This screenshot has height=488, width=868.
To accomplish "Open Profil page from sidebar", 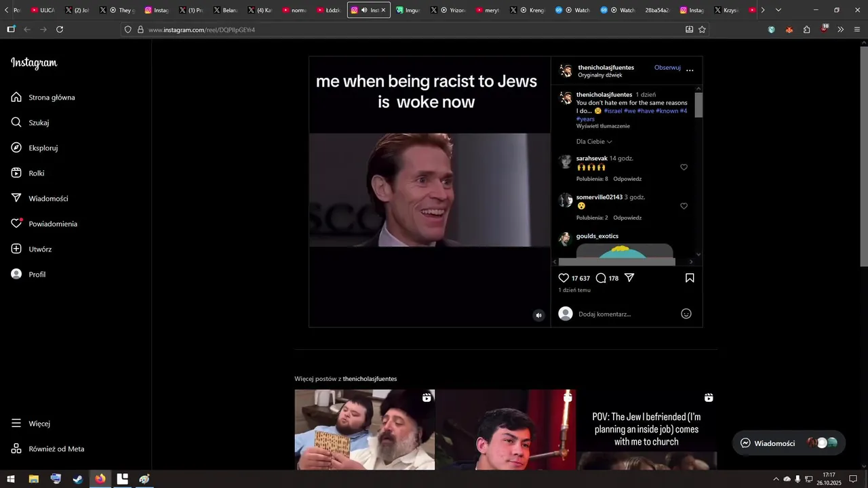I will pyautogui.click(x=28, y=274).
